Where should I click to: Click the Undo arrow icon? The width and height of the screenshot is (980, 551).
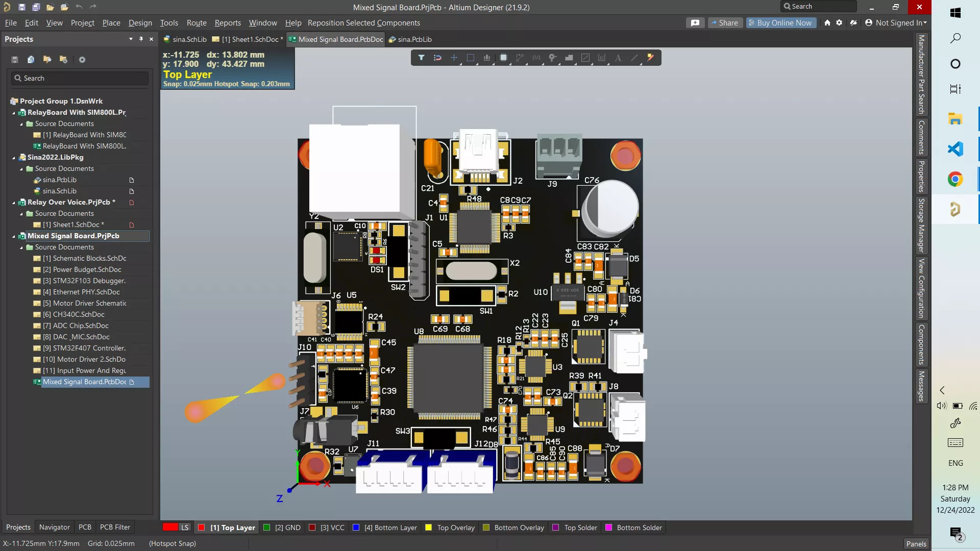[x=79, y=7]
